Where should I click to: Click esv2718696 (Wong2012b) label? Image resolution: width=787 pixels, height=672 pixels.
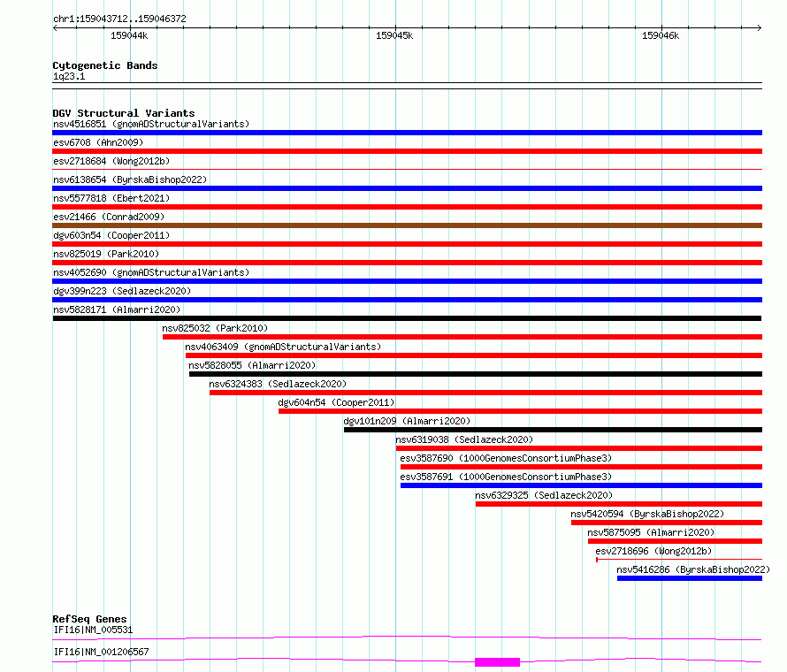[x=653, y=551]
